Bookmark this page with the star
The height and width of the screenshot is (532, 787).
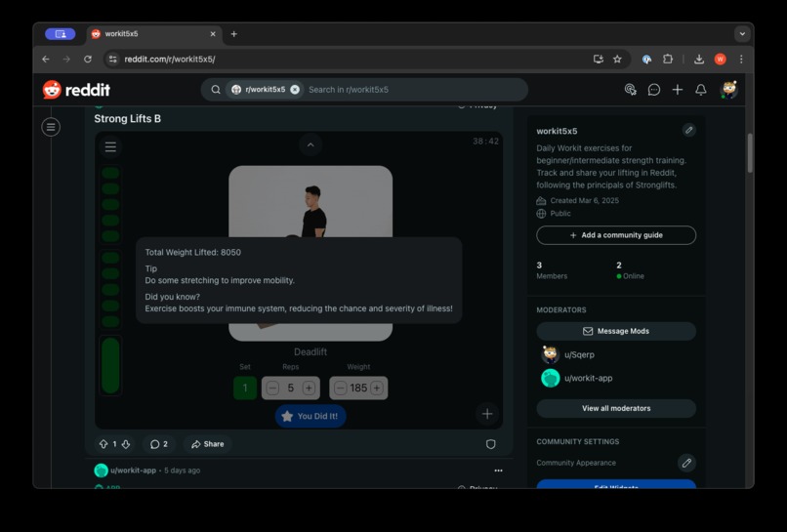click(617, 60)
